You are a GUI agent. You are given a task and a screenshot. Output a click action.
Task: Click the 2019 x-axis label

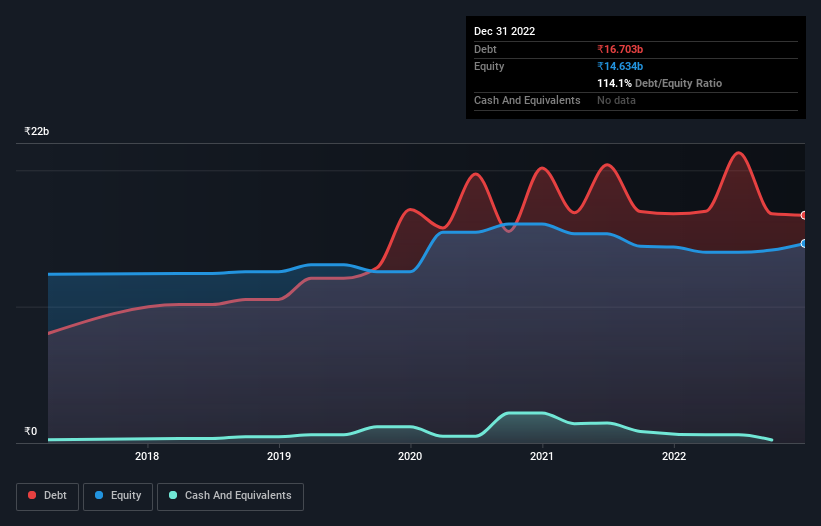279,456
